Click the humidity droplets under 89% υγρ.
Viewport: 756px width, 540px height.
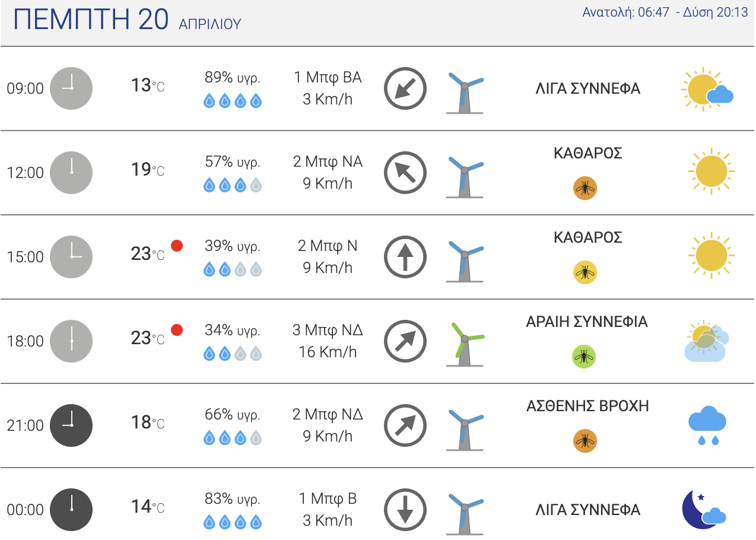[233, 101]
